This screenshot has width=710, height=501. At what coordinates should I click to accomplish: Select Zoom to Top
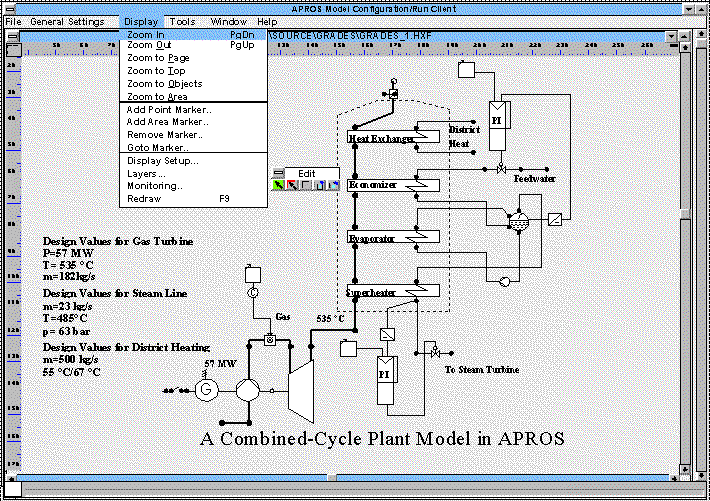click(193, 71)
